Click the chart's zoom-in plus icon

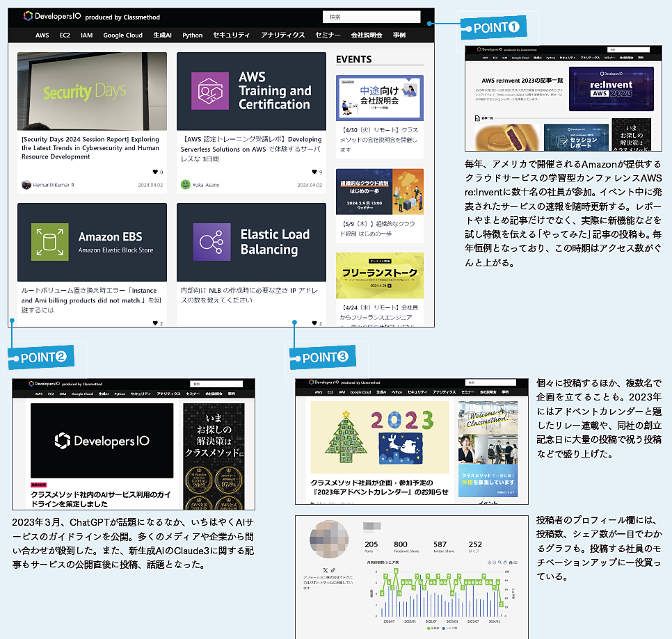pyautogui.click(x=489, y=563)
